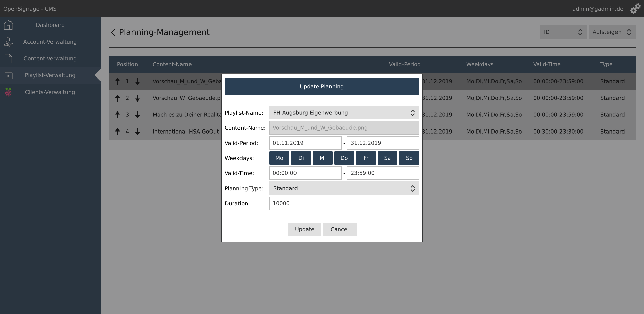
Task: Open the Dashboard via the home icon
Action: click(8, 25)
